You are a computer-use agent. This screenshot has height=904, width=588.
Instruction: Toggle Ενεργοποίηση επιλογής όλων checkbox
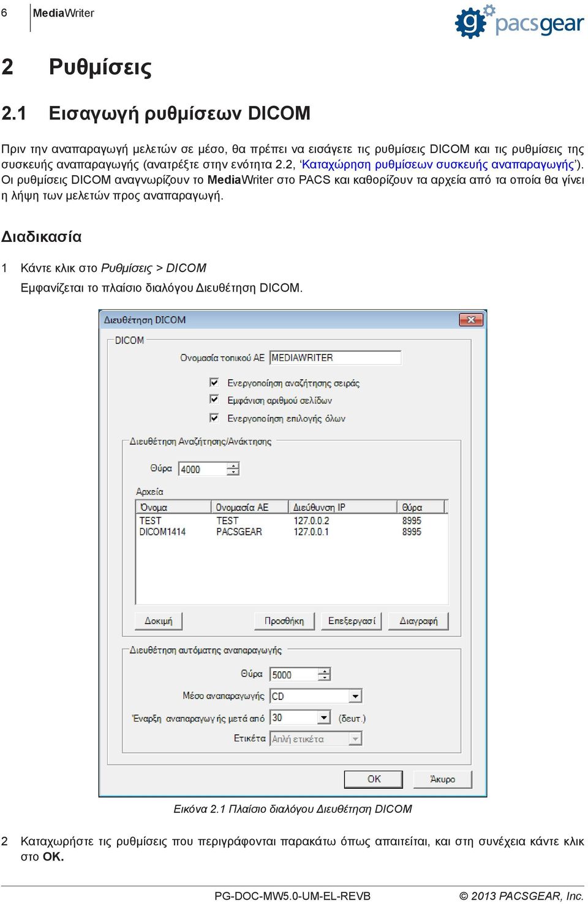coord(214,418)
